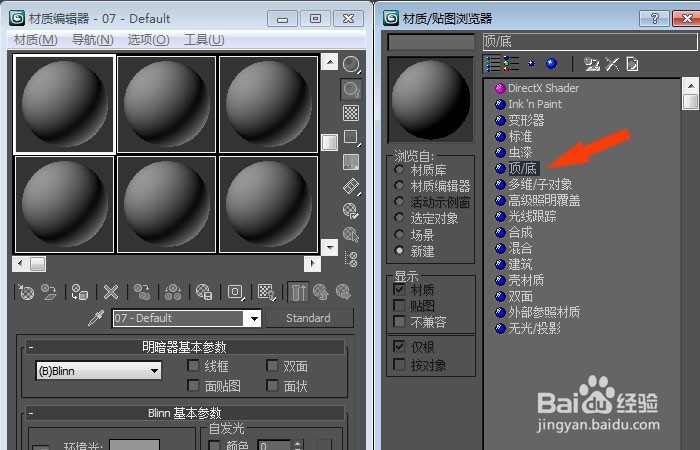Click Update Scene Materials from Library icon
This screenshot has height=450, width=700.
pyautogui.click(x=592, y=64)
